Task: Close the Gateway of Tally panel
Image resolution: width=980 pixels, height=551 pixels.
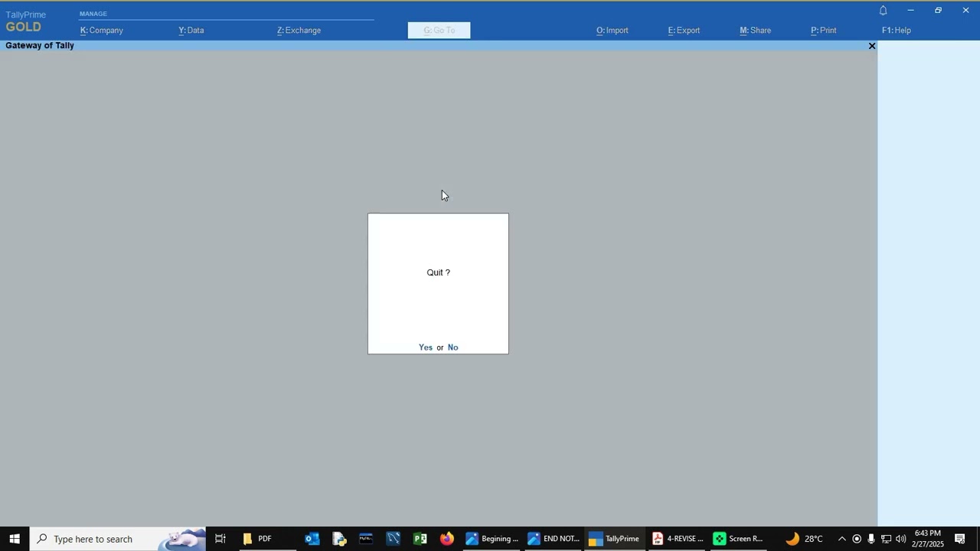Action: 871,46
